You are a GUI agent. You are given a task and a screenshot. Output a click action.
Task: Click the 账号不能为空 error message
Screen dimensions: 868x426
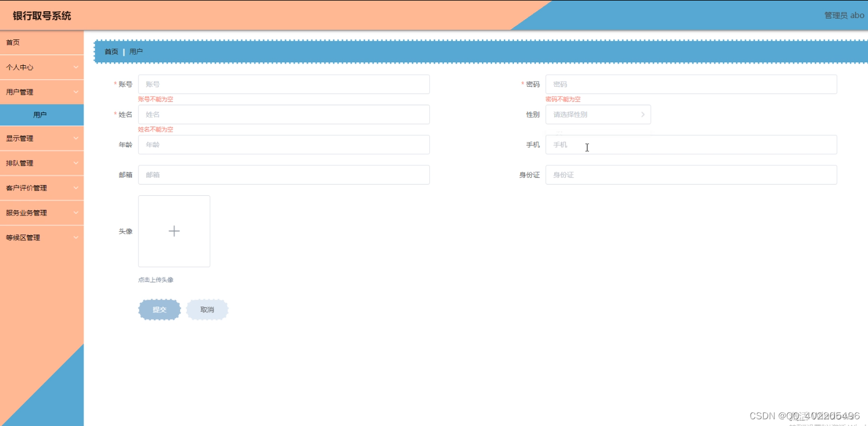(x=155, y=99)
